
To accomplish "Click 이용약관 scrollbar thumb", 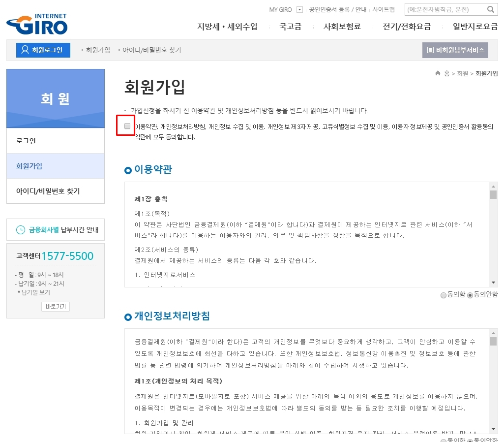I will click(493, 194).
